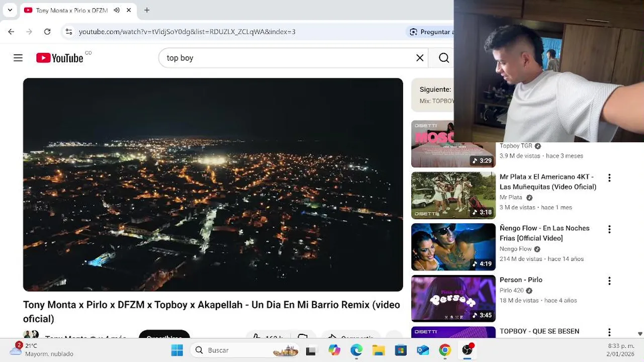Open Microsoft Store from taskbar

(401, 350)
